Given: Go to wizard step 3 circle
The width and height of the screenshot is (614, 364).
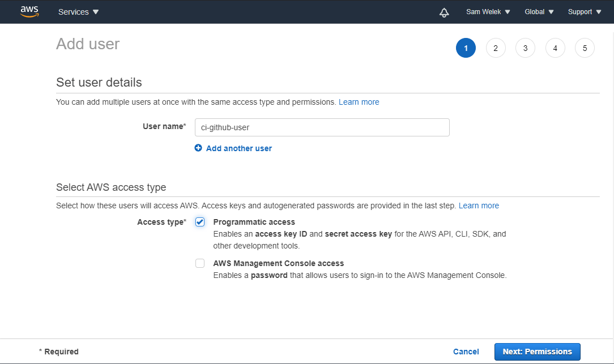Looking at the screenshot, I should pos(526,48).
